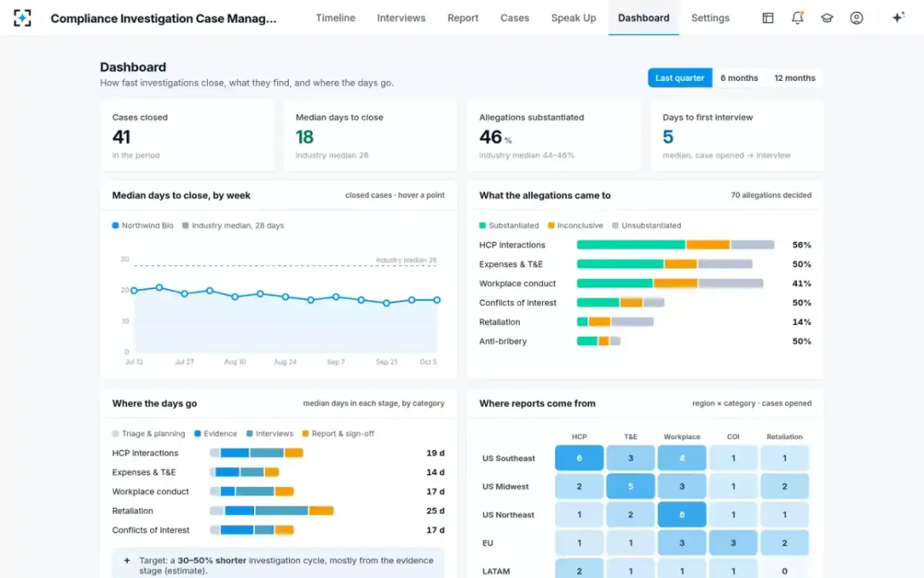Click the Median days to close card
The width and height of the screenshot is (924, 578).
(x=370, y=136)
